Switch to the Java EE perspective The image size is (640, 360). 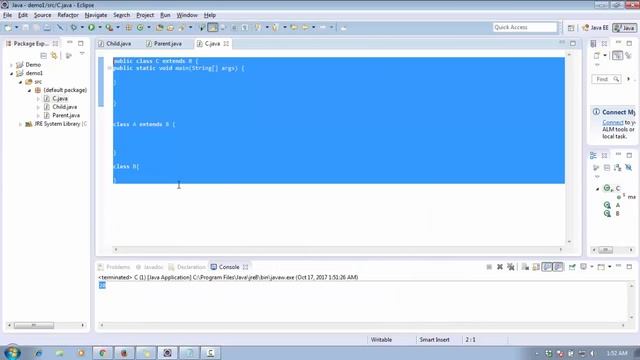click(596, 28)
